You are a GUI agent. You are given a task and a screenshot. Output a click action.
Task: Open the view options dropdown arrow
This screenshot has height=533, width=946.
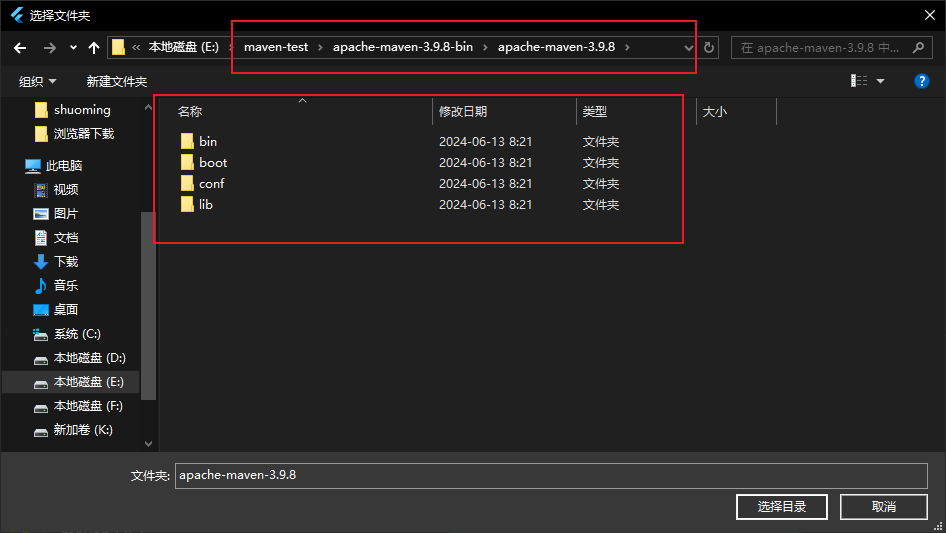click(880, 81)
